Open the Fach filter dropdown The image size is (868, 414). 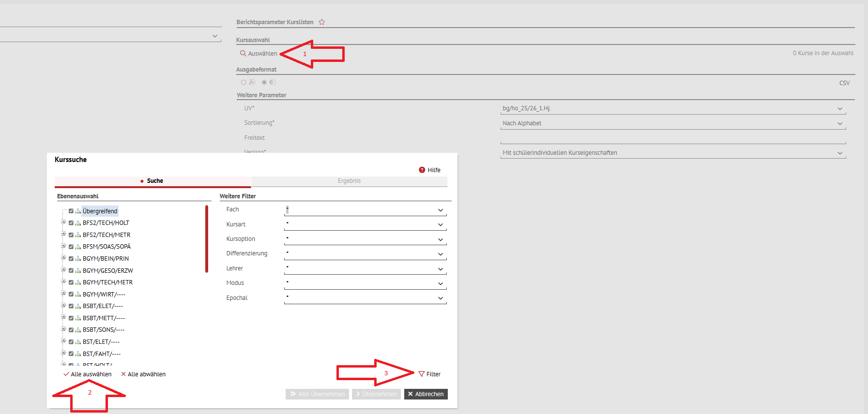coord(440,210)
